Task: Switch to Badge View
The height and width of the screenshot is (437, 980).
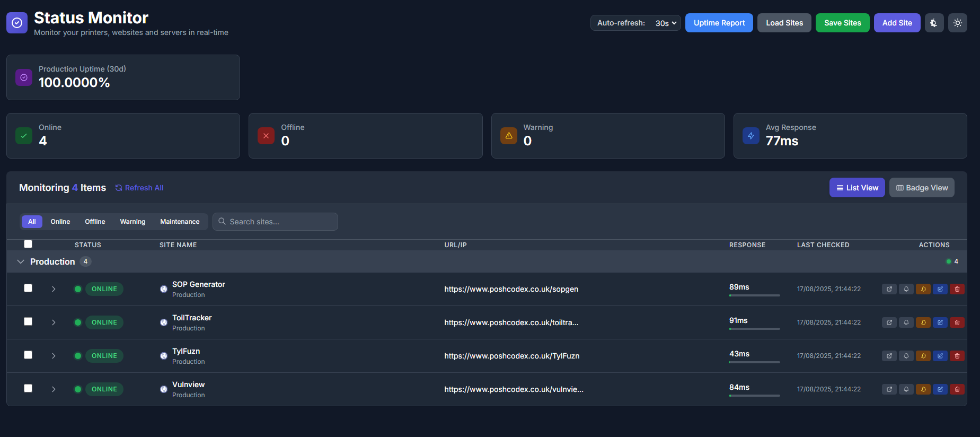Action: [922, 188]
